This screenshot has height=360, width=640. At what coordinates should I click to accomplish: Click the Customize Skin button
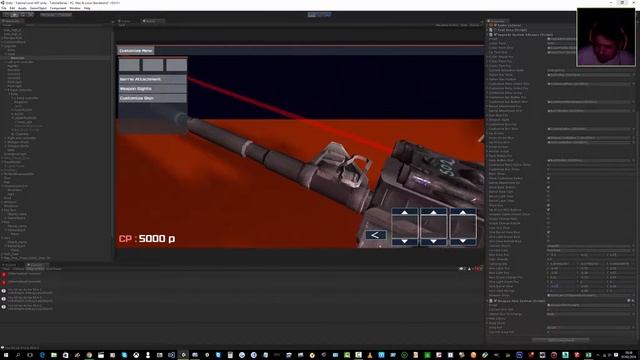coord(153,98)
